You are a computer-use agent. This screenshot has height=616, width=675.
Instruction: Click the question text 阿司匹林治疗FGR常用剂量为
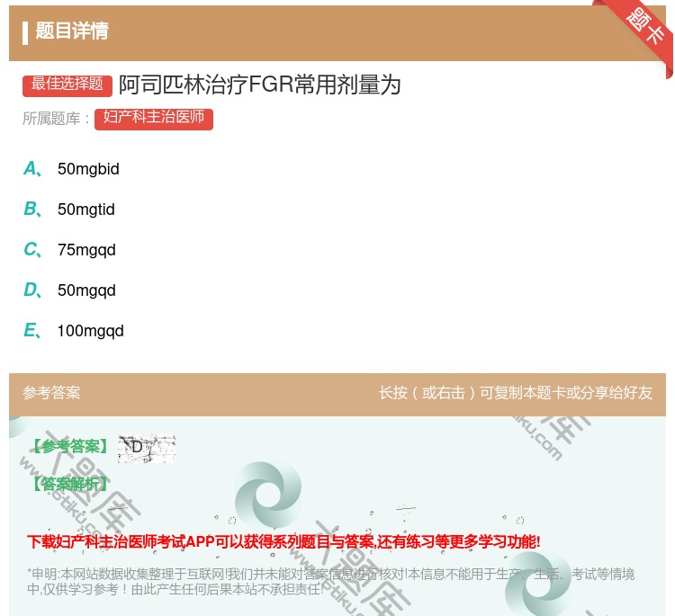click(259, 85)
